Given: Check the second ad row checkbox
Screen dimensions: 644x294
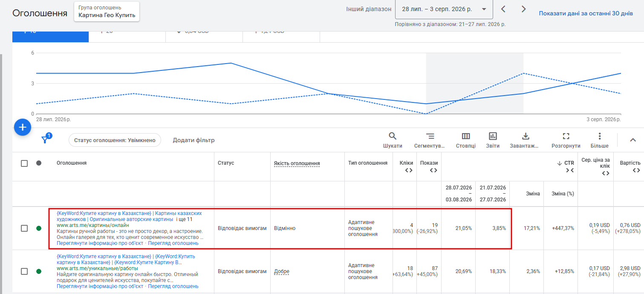Looking at the screenshot, I should [x=24, y=271].
